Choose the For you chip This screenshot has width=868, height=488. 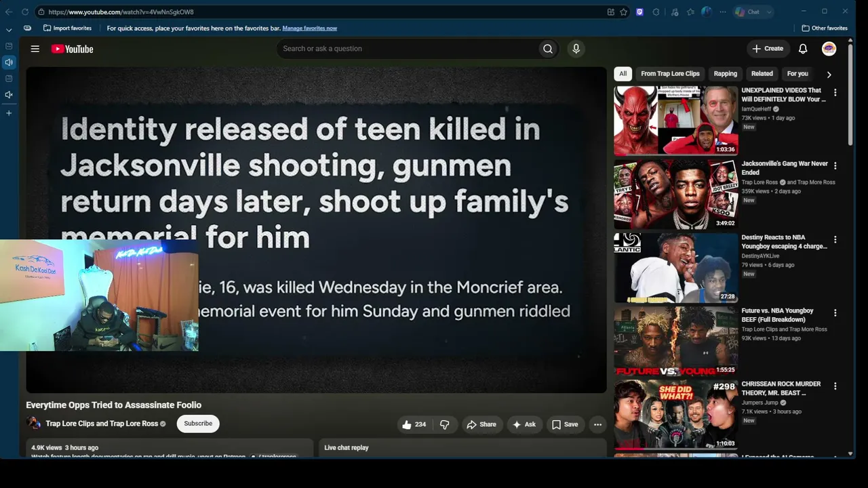pos(797,74)
